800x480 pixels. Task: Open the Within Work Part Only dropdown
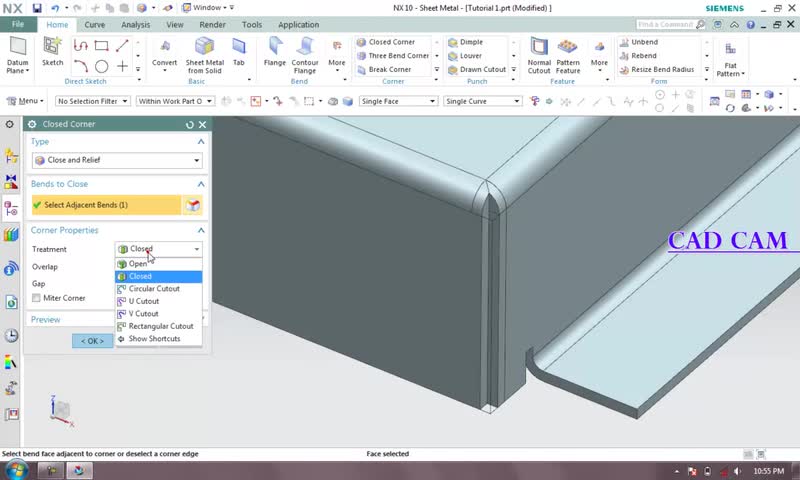pyautogui.click(x=175, y=101)
